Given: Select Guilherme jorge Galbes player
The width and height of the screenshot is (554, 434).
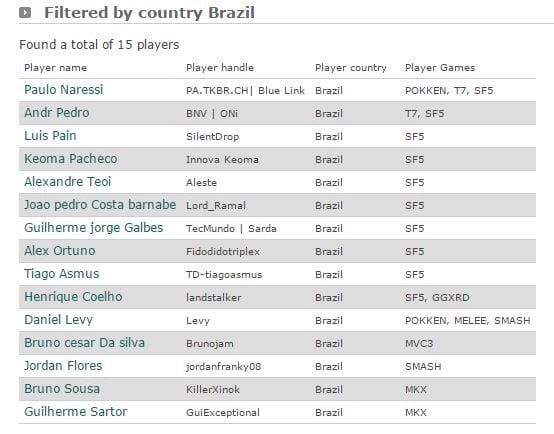Looking at the screenshot, I should pyautogui.click(x=94, y=228).
